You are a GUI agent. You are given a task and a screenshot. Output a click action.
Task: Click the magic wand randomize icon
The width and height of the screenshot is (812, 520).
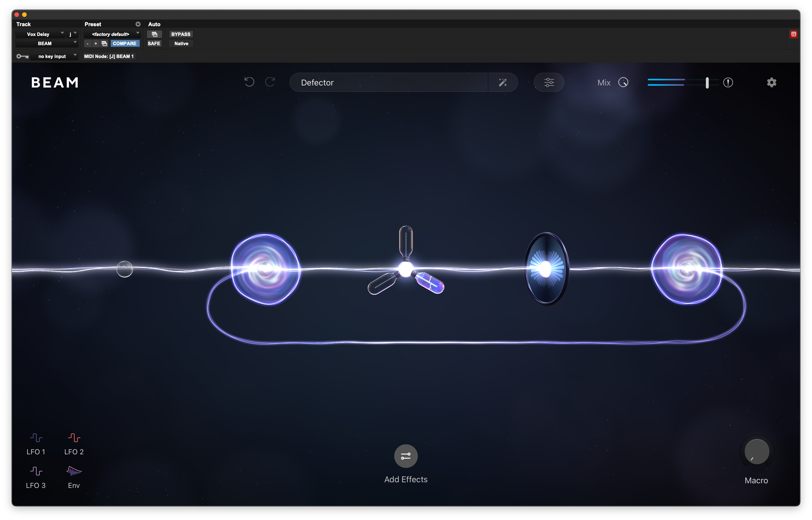(x=503, y=82)
